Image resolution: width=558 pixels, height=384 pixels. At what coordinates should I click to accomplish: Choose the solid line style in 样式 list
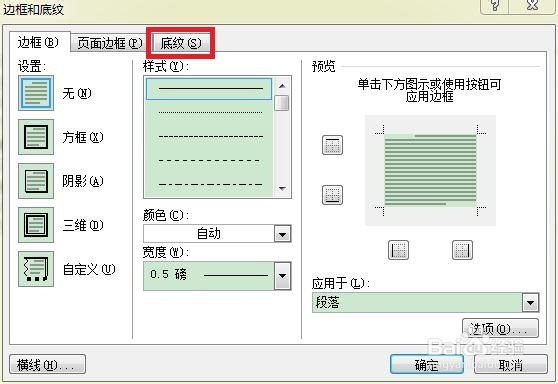[209, 89]
